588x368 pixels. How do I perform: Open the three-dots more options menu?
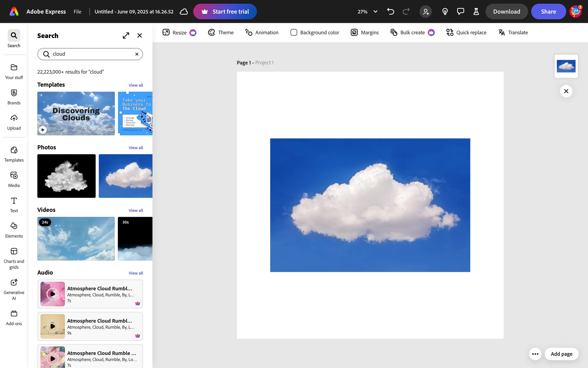[x=535, y=354]
